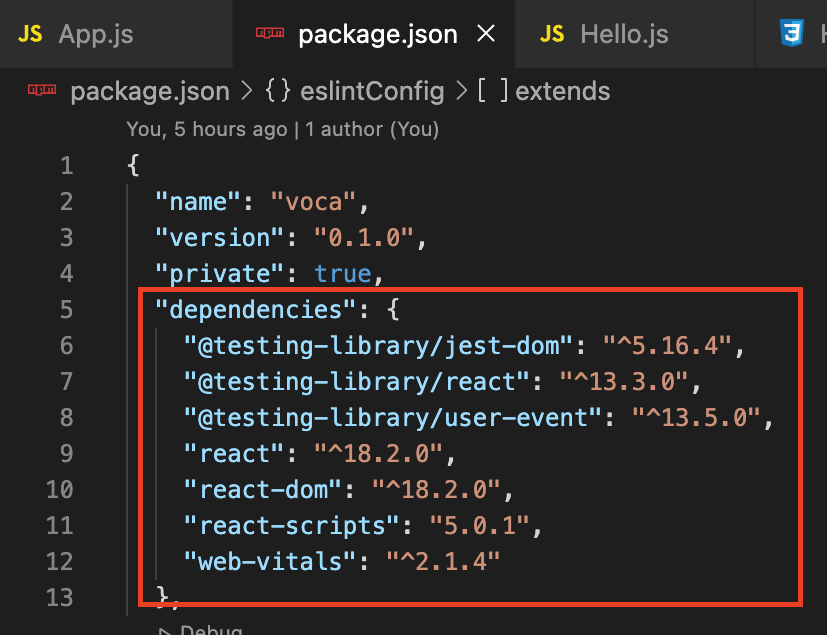Click the "react-dom" key
Viewport: 827px width, 635px height.
263,490
